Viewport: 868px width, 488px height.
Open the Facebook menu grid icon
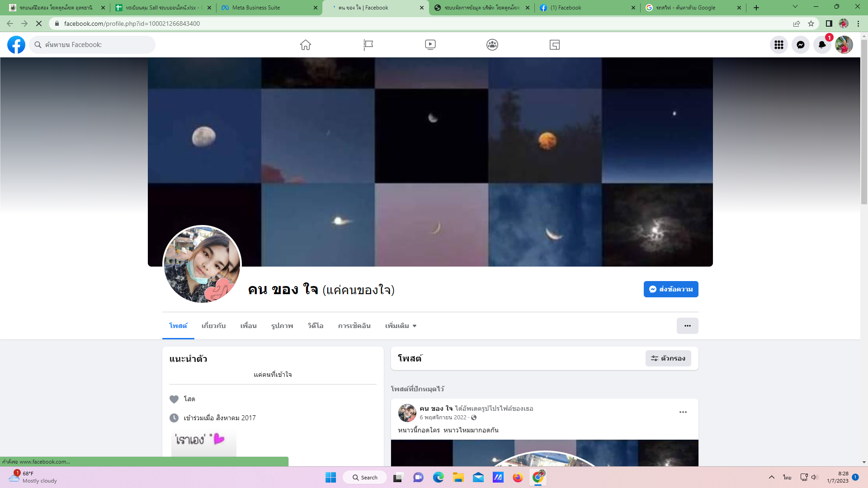click(x=778, y=45)
